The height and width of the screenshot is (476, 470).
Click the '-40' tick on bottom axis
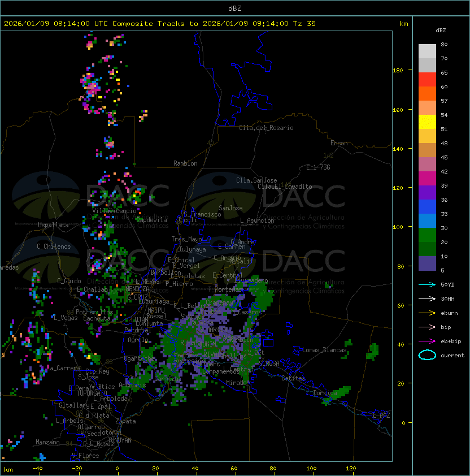[37, 469]
